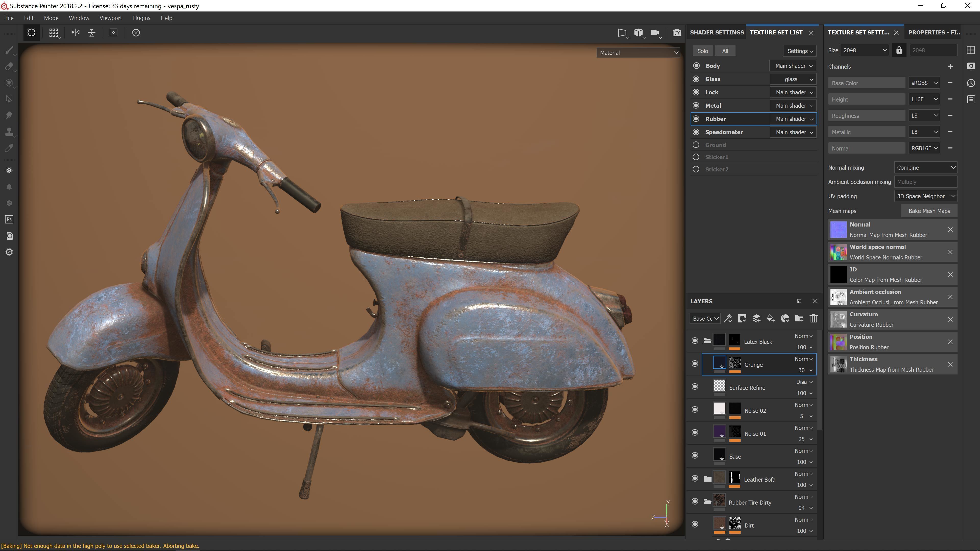Click the Photoshop export plugin icon
The width and height of the screenshot is (980, 551).
(x=9, y=219)
